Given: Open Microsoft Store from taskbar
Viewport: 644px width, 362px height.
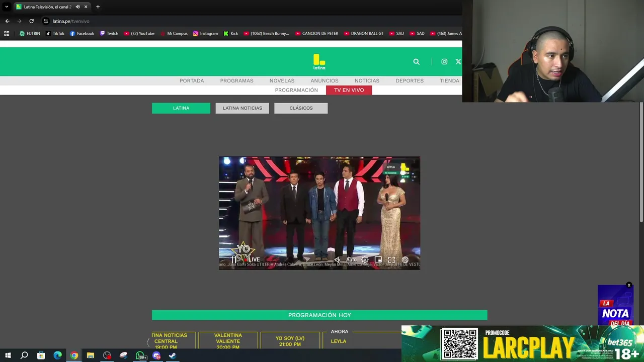Looking at the screenshot, I should (41, 355).
